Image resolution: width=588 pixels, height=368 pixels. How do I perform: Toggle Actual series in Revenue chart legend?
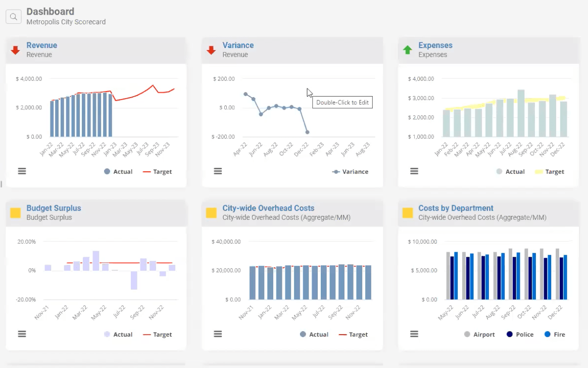118,172
